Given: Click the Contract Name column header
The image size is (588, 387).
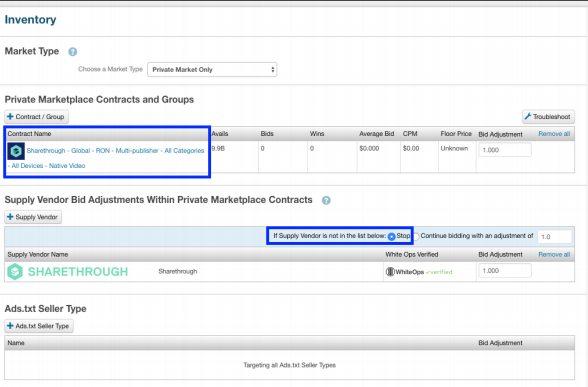Looking at the screenshot, I should (x=29, y=134).
